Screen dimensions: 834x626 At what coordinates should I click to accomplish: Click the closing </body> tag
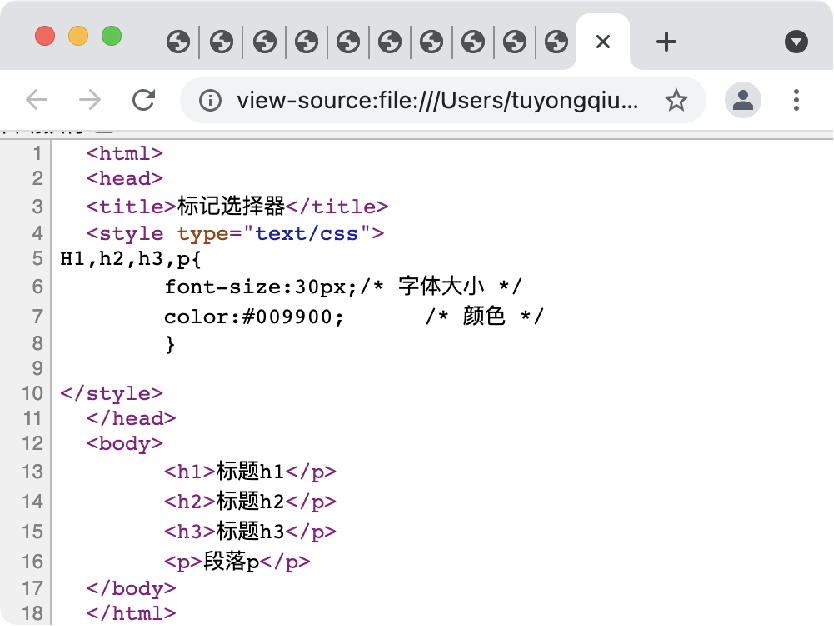coord(131,588)
